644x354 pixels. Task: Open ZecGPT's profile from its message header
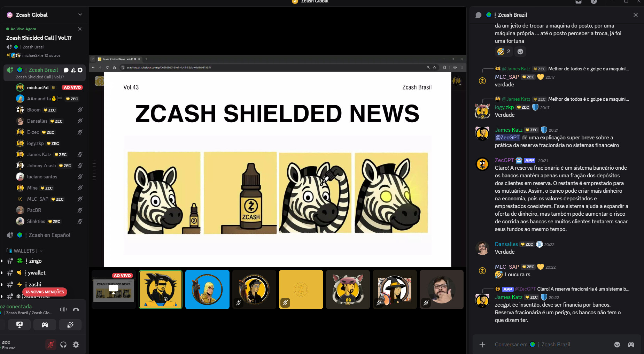[x=504, y=160]
